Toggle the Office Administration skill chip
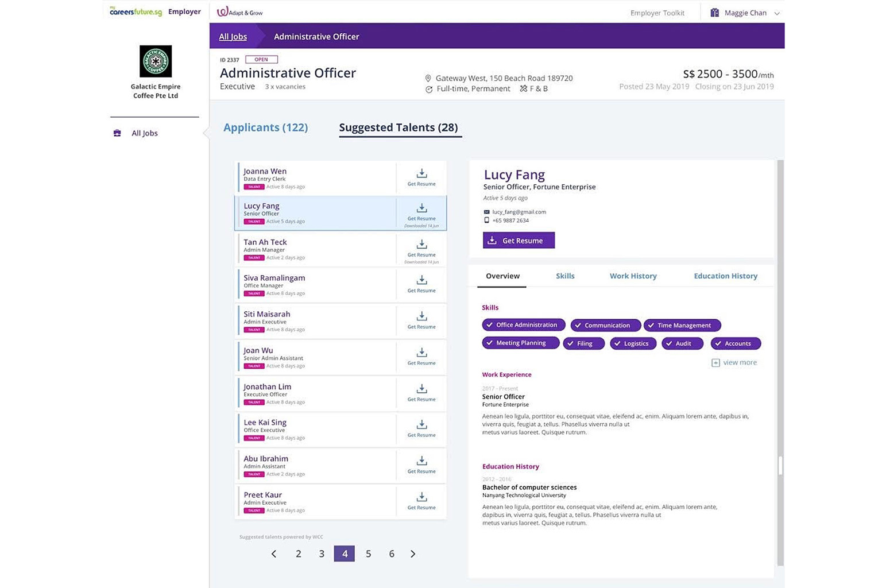This screenshot has width=882, height=588. (x=523, y=324)
